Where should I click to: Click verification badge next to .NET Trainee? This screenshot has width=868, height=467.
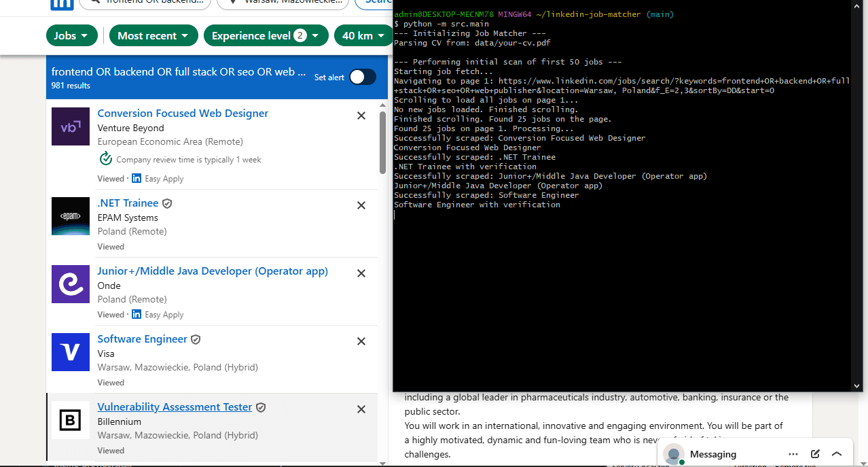[x=167, y=203]
